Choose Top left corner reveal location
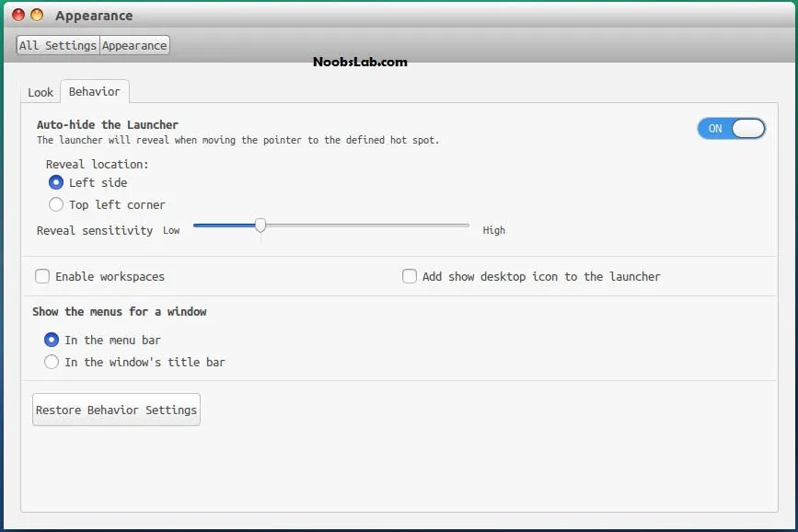798x532 pixels. click(56, 204)
